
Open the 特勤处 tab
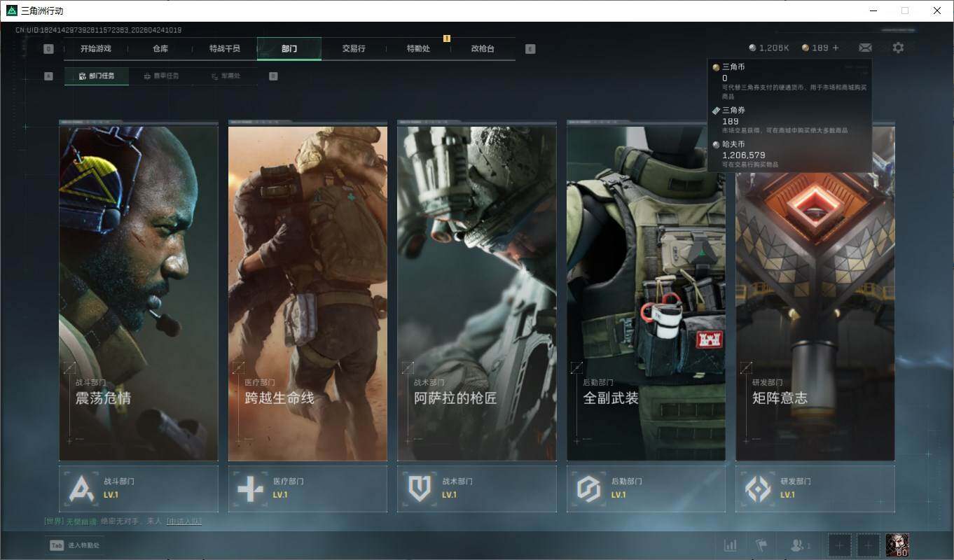pos(418,48)
